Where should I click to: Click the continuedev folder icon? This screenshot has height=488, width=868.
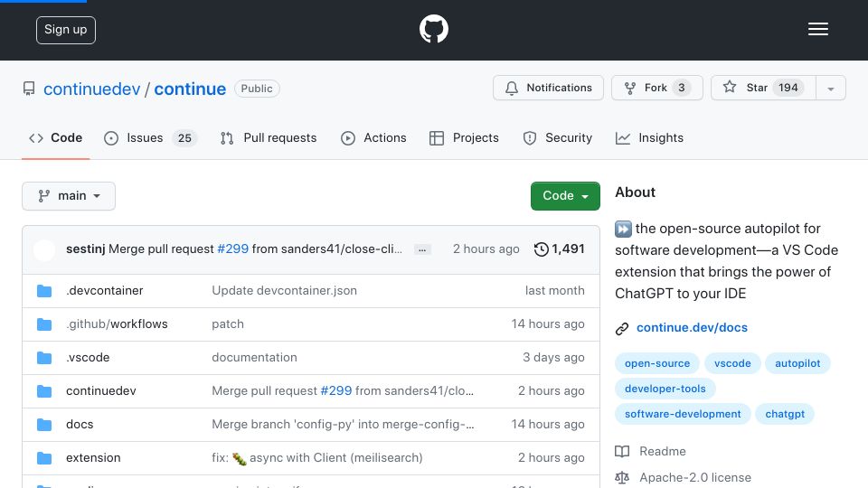click(x=44, y=391)
